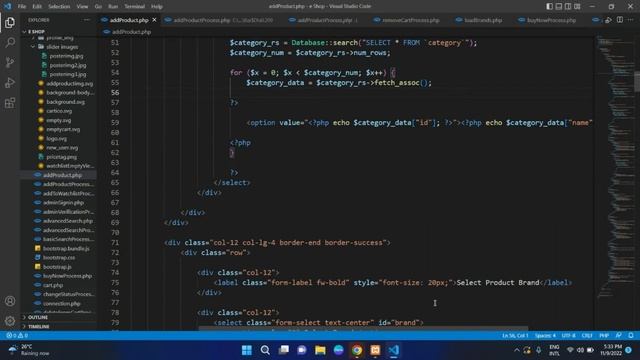Open emptycart.svg in the explorer

[x=63, y=129]
